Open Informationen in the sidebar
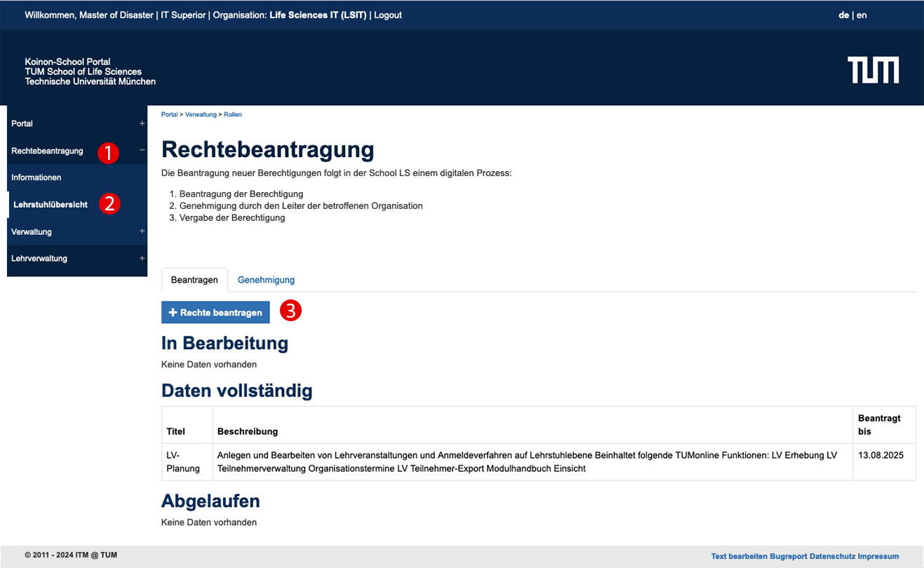Image resolution: width=924 pixels, height=568 pixels. [36, 177]
